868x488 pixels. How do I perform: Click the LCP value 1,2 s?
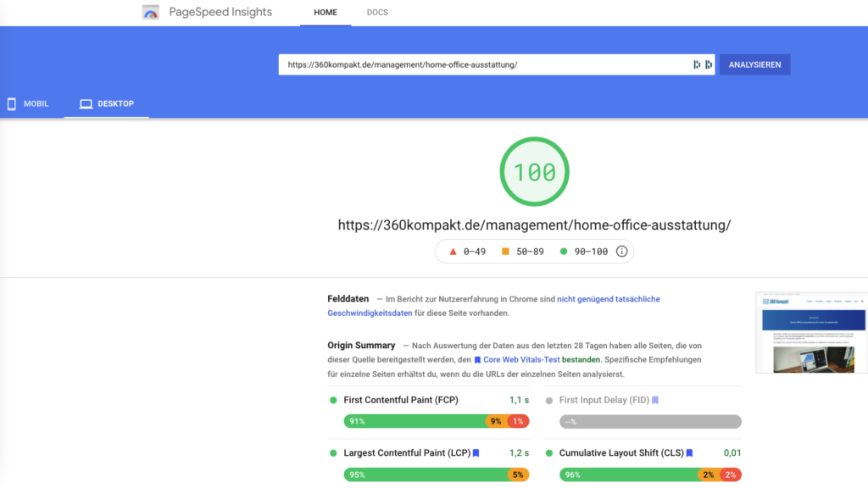tap(519, 453)
